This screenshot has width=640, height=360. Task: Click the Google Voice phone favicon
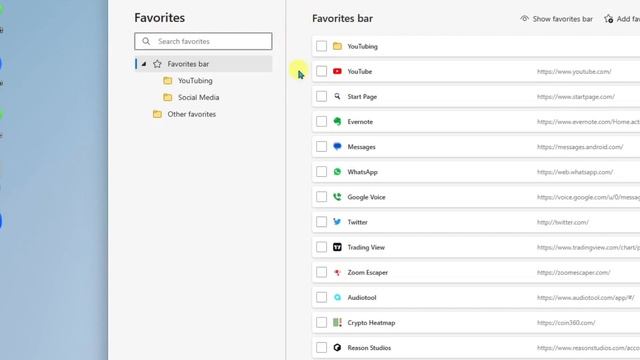pyautogui.click(x=337, y=197)
